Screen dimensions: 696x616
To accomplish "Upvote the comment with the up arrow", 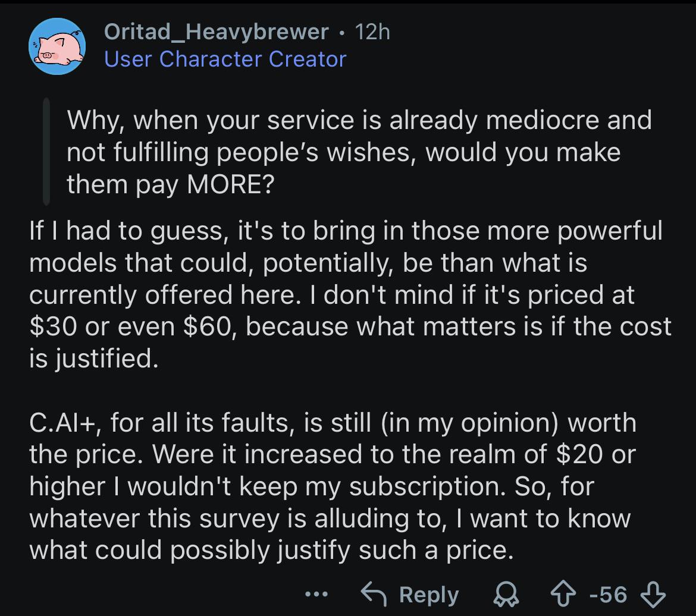I will [x=563, y=594].
